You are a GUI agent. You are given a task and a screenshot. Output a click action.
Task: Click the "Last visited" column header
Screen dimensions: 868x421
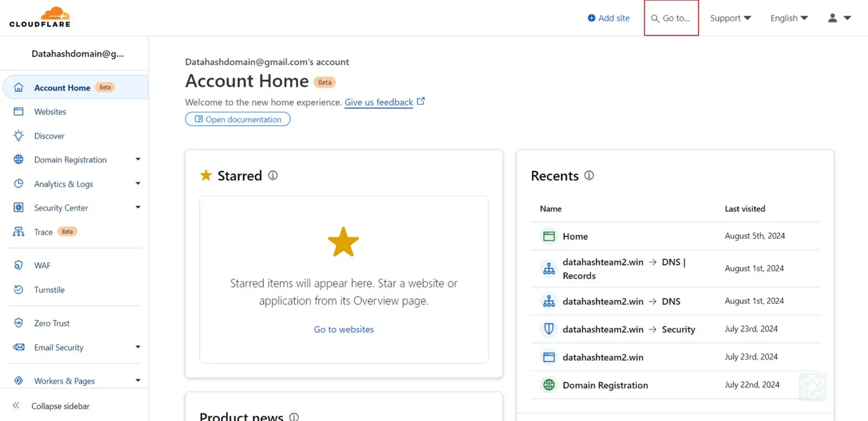tap(745, 208)
